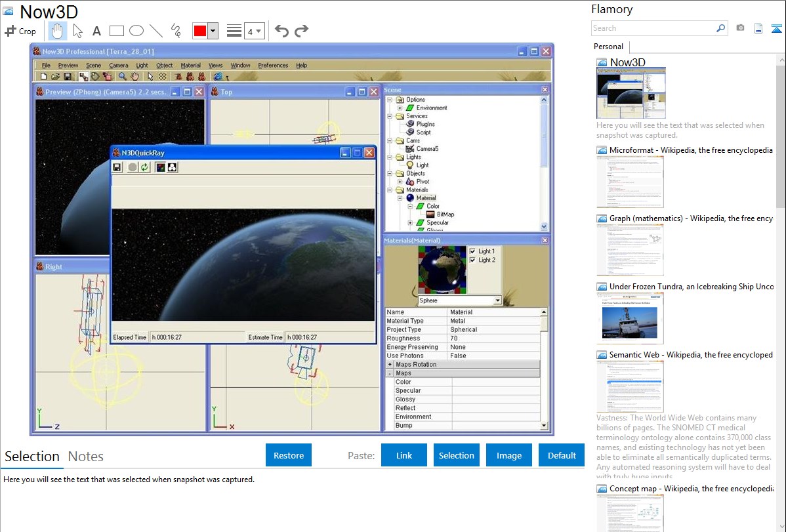Click the redo arrow
Image resolution: width=786 pixels, height=532 pixels.
pos(301,31)
